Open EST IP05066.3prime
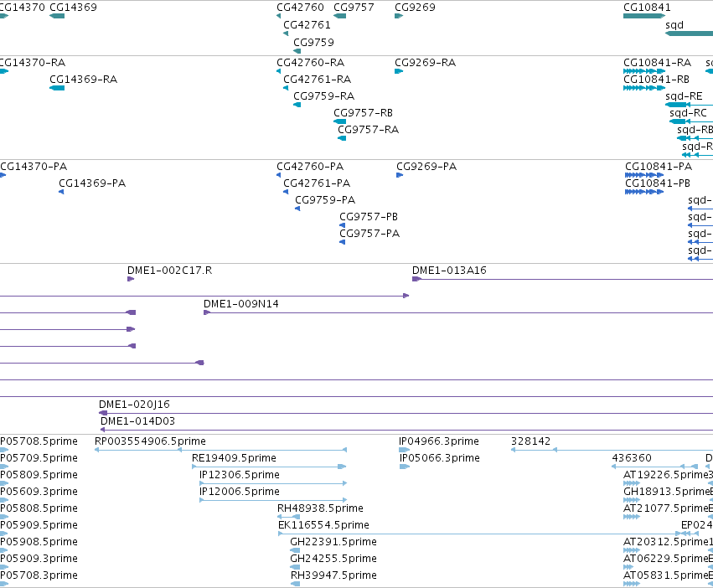This screenshot has height=588, width=713. pos(440,458)
